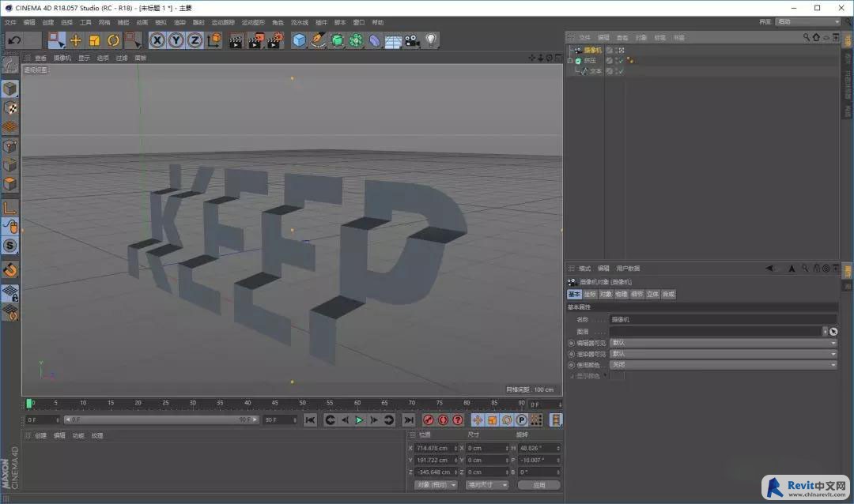Select the Move tool
The height and width of the screenshot is (504, 854).
tap(76, 40)
